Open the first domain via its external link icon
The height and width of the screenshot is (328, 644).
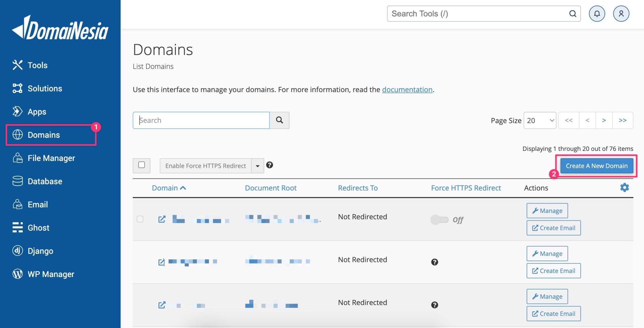[x=162, y=219]
